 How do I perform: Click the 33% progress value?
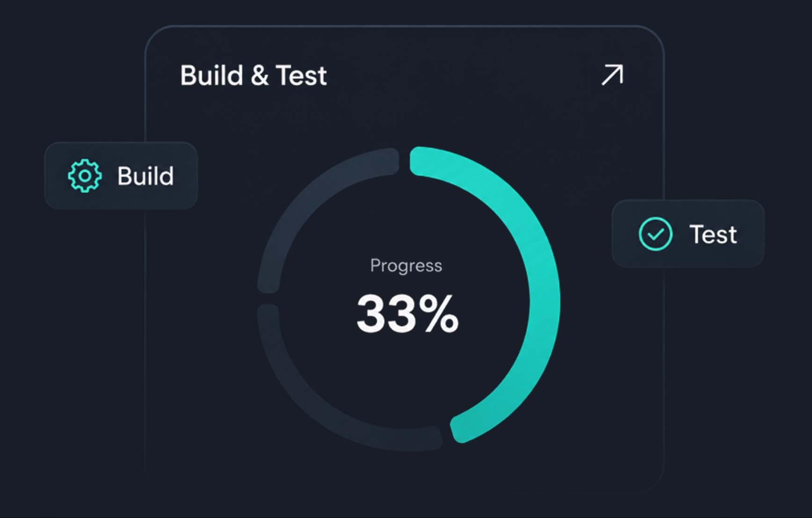pos(407,313)
